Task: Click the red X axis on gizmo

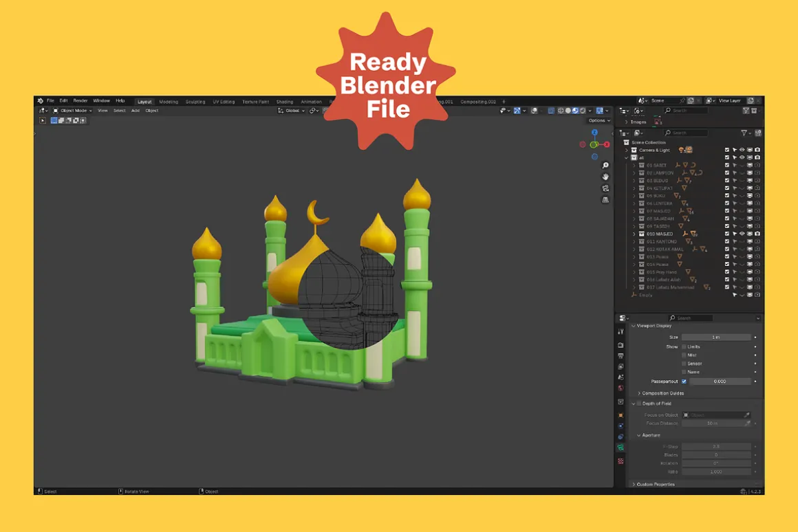Action: (x=607, y=144)
